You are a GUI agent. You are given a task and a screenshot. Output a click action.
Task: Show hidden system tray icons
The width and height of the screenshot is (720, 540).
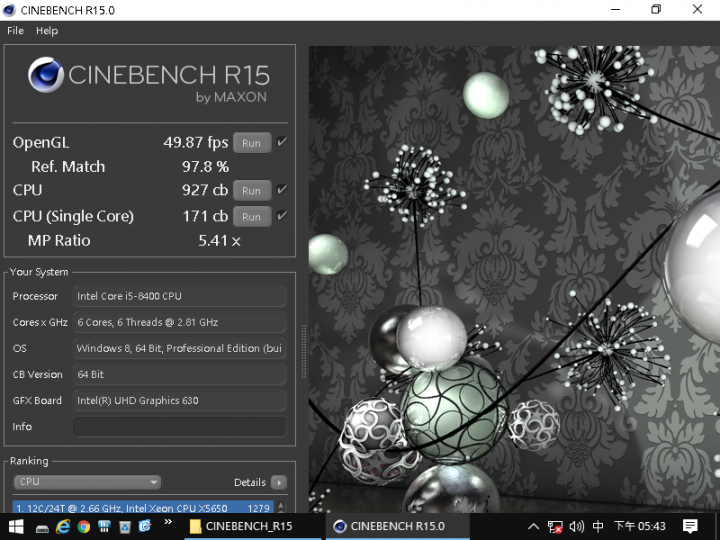click(533, 526)
